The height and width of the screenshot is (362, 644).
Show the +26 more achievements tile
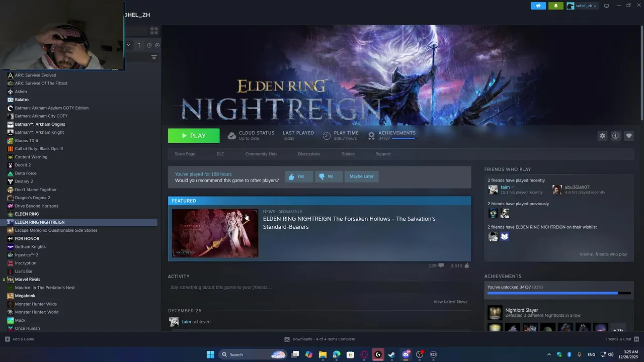(x=618, y=328)
